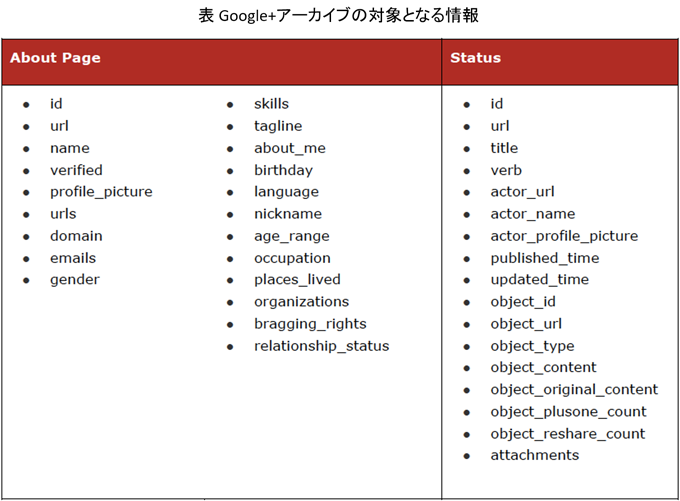Click "id" under About Page

tap(56, 104)
